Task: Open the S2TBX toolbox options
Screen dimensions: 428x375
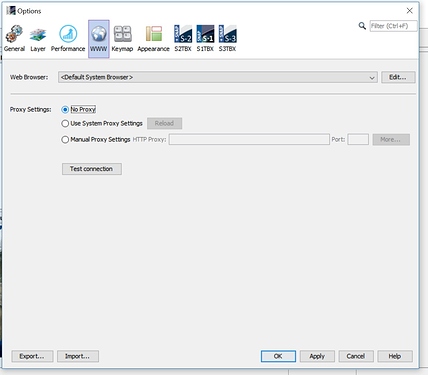Action: [183, 39]
